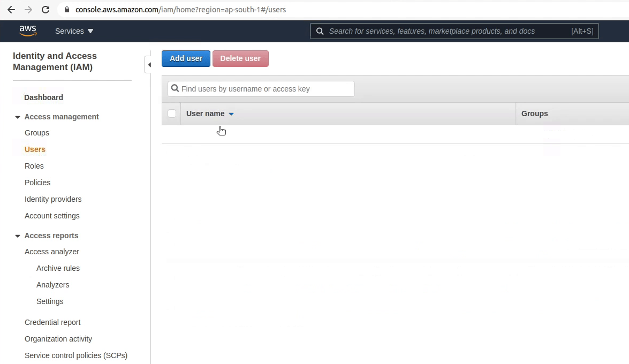
Task: Collapse the Access management section
Action: pyautogui.click(x=18, y=117)
